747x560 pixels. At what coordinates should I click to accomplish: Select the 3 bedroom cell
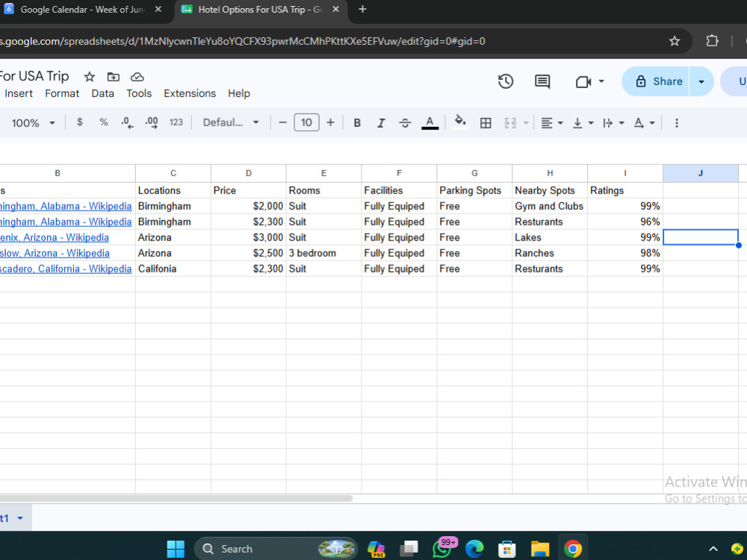click(x=323, y=253)
